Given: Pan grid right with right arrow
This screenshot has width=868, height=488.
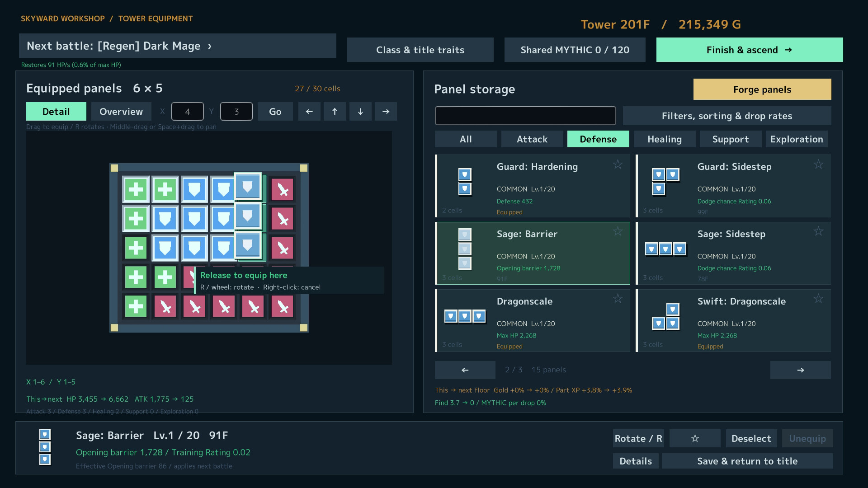Looking at the screenshot, I should click(x=386, y=112).
